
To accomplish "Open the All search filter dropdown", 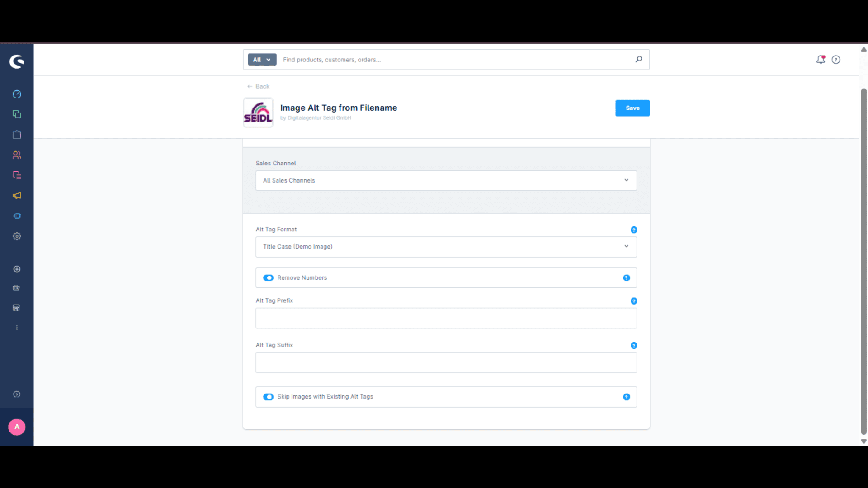I will pos(262,60).
